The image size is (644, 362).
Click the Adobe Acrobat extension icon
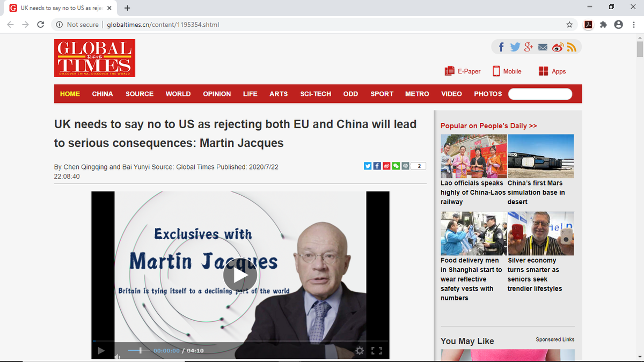point(588,25)
